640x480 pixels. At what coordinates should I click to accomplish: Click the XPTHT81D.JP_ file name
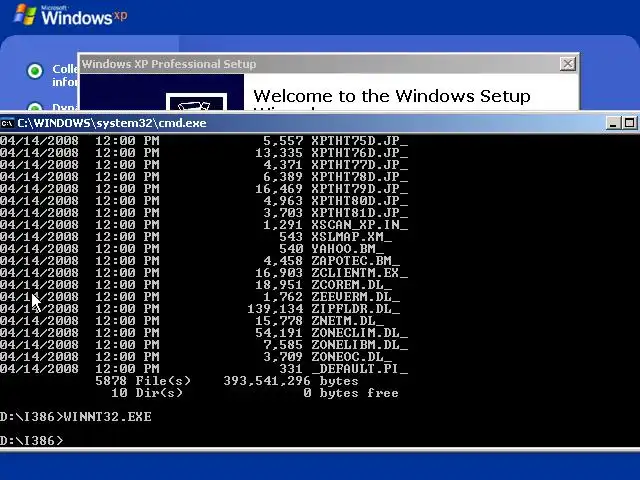pyautogui.click(x=360, y=213)
